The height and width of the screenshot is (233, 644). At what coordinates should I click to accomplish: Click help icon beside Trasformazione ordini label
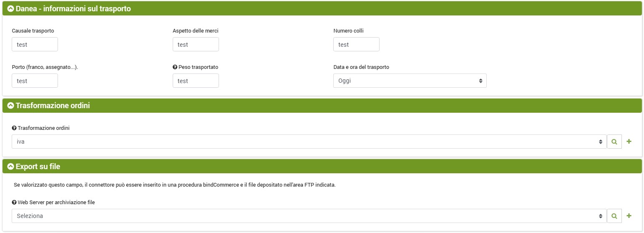(14, 128)
